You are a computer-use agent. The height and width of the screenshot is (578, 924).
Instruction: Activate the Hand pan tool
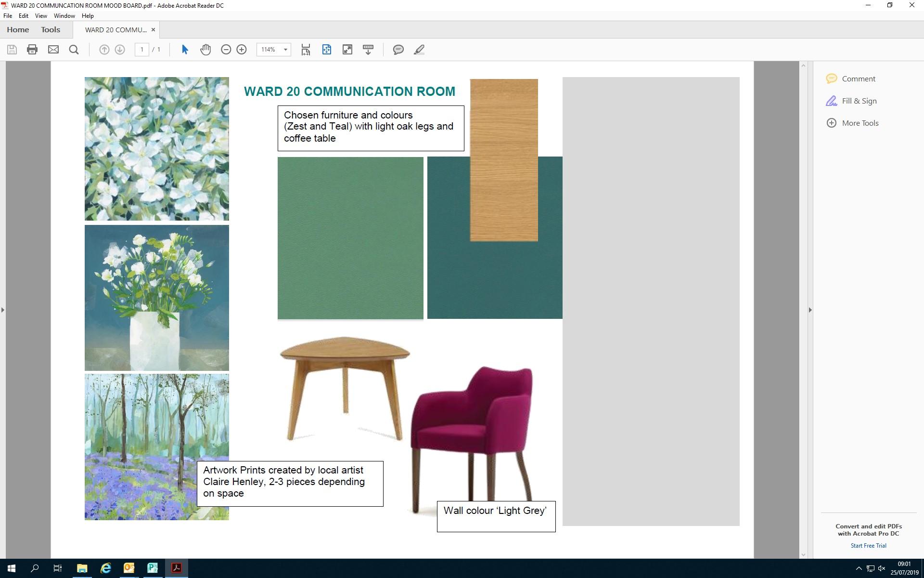(x=205, y=50)
